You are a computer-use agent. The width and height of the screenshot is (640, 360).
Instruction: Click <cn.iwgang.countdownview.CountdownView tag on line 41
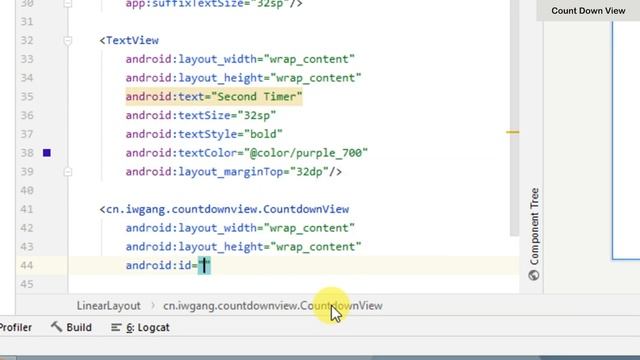point(224,209)
